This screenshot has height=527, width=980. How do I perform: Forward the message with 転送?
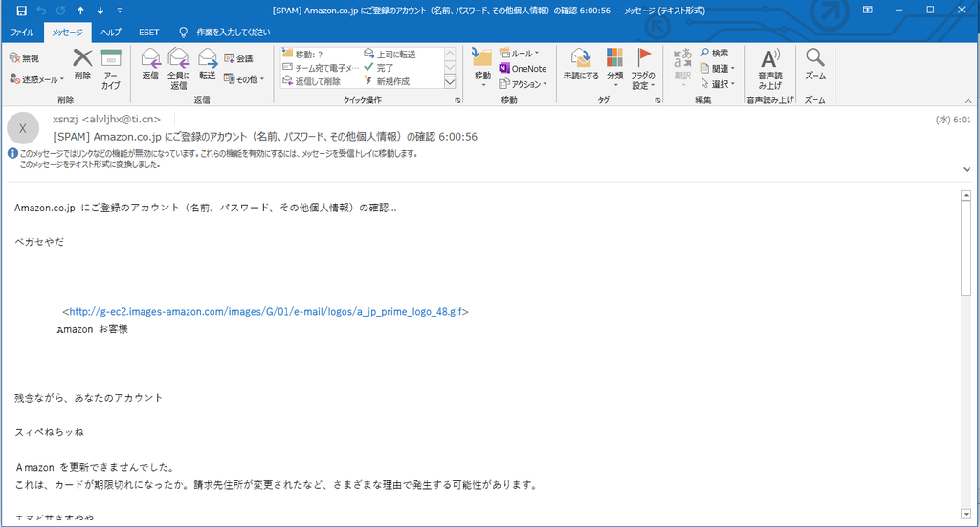208,65
